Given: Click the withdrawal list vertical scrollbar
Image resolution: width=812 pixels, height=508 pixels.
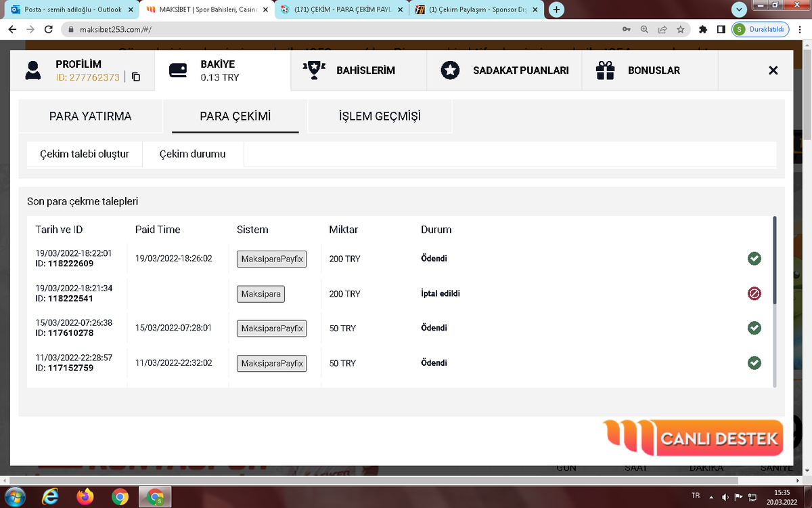Looking at the screenshot, I should tap(775, 261).
